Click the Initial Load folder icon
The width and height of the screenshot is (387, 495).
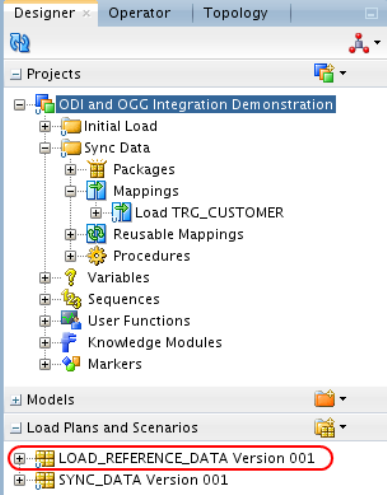click(x=71, y=126)
